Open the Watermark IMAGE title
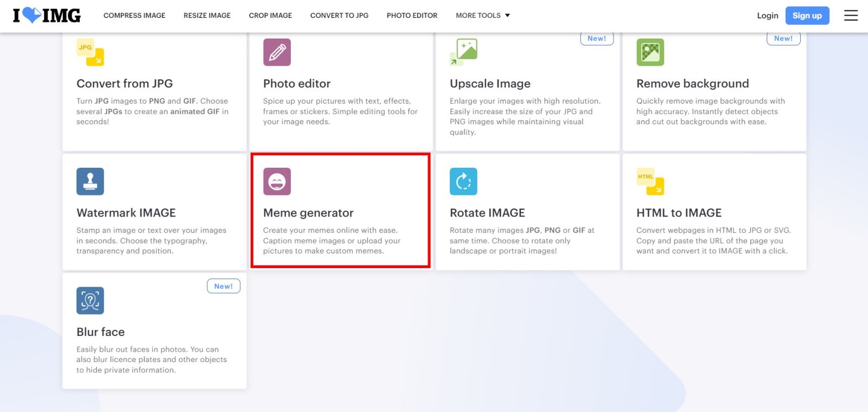The width and height of the screenshot is (868, 412). pyautogui.click(x=126, y=213)
